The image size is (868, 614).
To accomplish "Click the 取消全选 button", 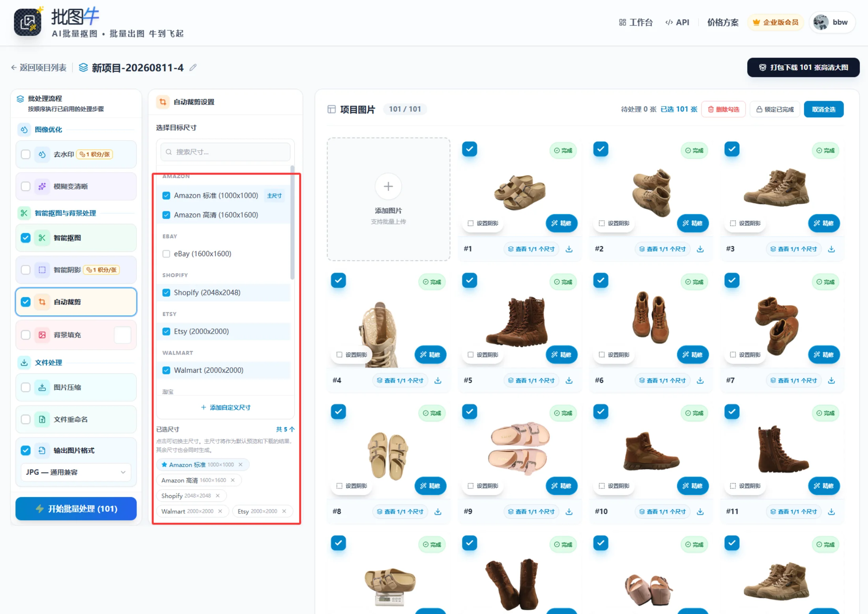I will point(824,109).
